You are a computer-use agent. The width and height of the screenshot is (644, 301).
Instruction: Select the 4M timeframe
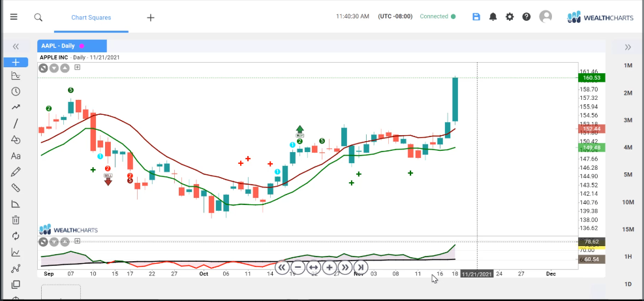coord(628,147)
